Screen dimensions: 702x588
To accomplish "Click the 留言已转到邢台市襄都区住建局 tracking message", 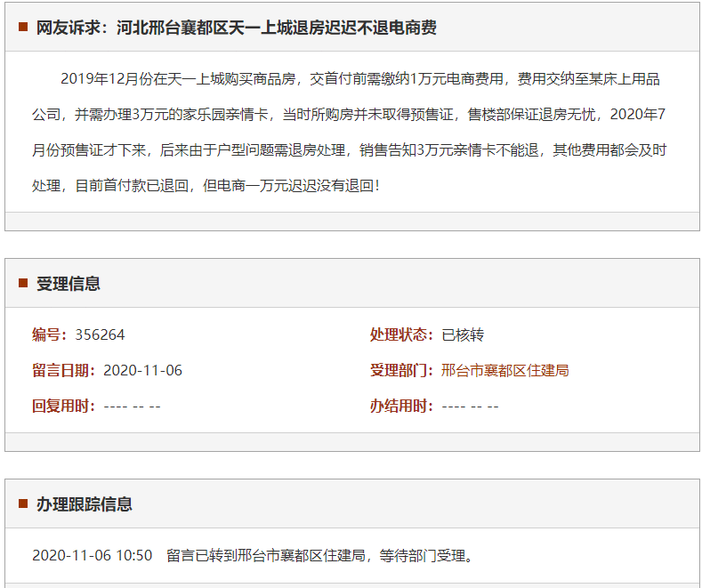I will coord(320,556).
